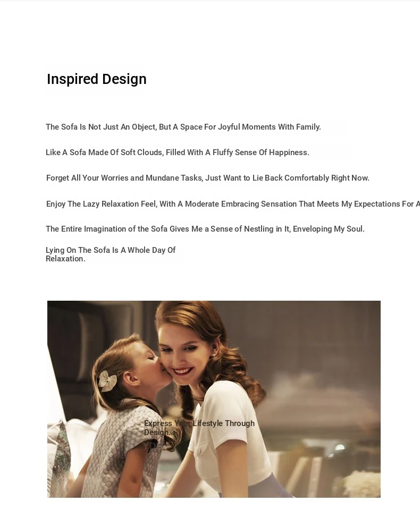The image size is (420, 510).
Task: Click the word "Design." in photo caption
Action: pos(157,432)
